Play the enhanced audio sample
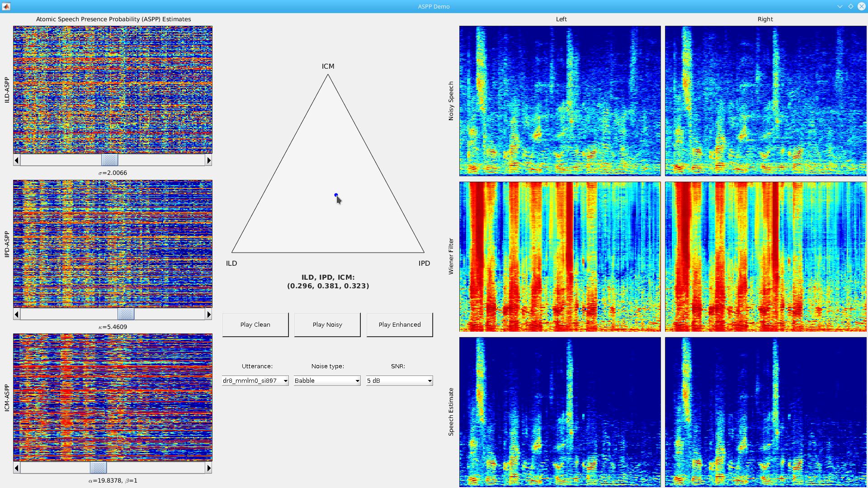The image size is (868, 488). [x=399, y=324]
